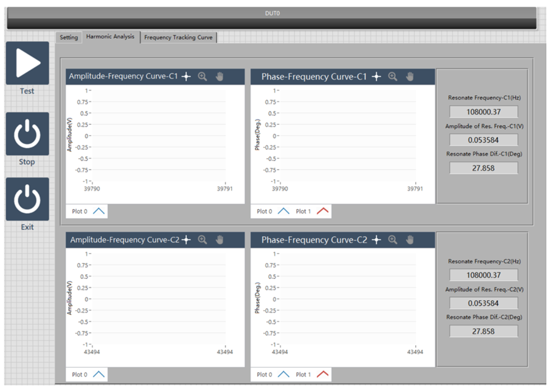Switch to Frequency Tracking Curve tab
The height and width of the screenshot is (392, 553).
click(178, 38)
